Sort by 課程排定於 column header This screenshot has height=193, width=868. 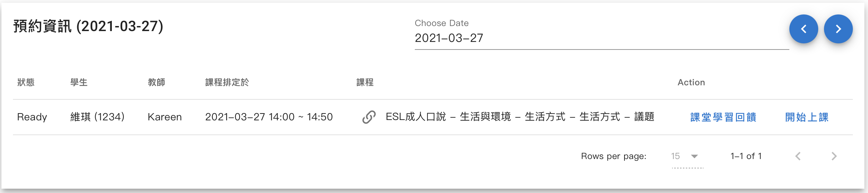pos(227,82)
